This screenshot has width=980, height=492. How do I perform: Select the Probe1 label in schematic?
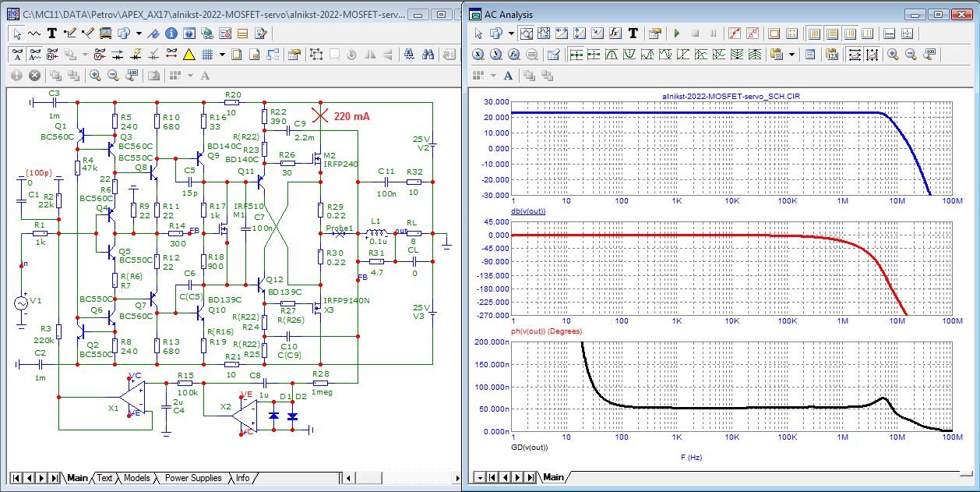(340, 228)
